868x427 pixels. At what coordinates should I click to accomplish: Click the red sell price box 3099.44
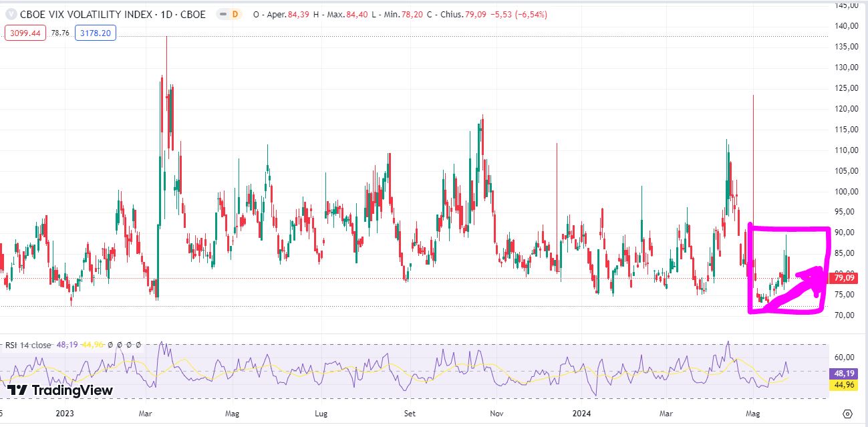(25, 33)
